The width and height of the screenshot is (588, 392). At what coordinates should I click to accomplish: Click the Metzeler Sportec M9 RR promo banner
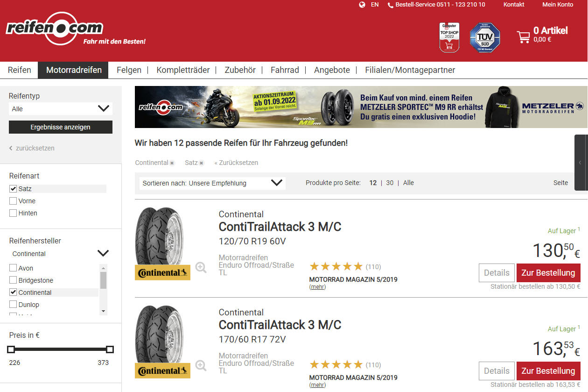pos(361,107)
